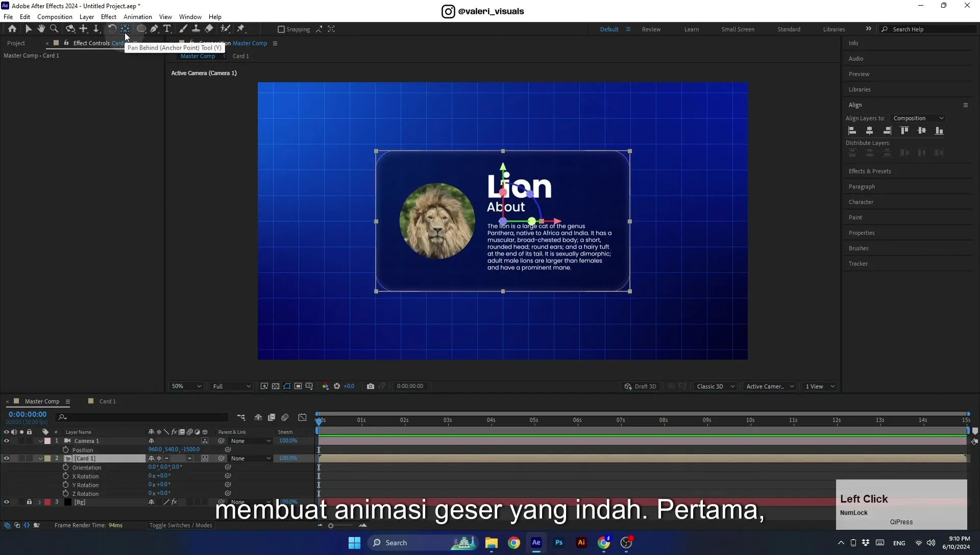Click the Motion Blur enable icon in the timeline
This screenshot has width=980, height=555.
point(285,417)
